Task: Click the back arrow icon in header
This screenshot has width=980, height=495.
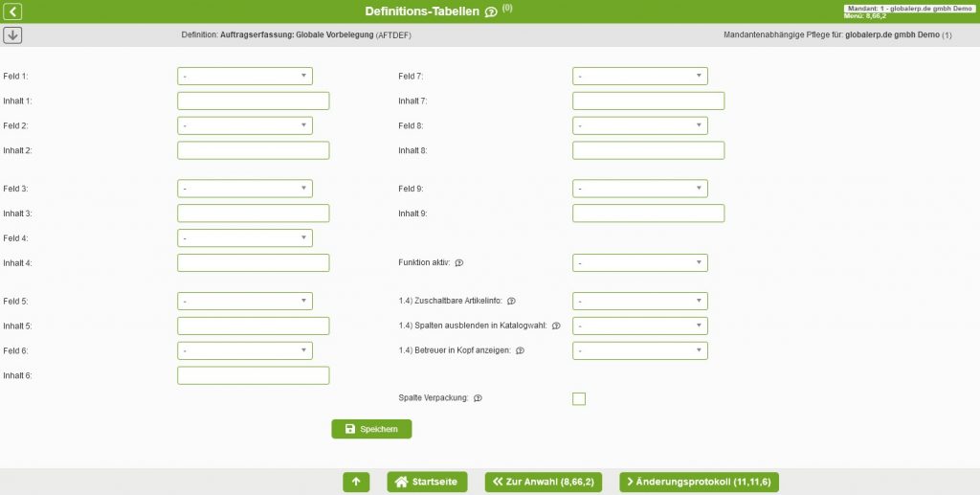Action: 13,11
